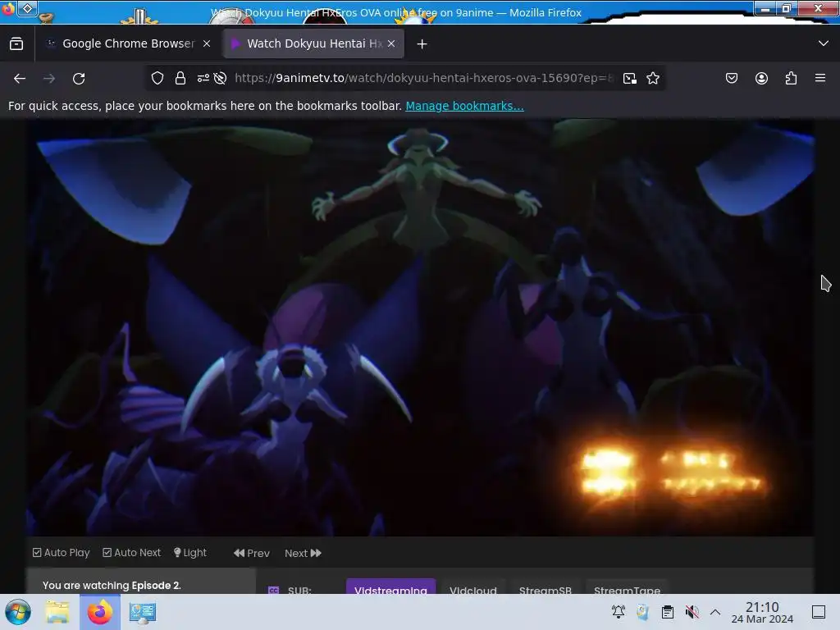Open the window menu icon in title bar

7,8
